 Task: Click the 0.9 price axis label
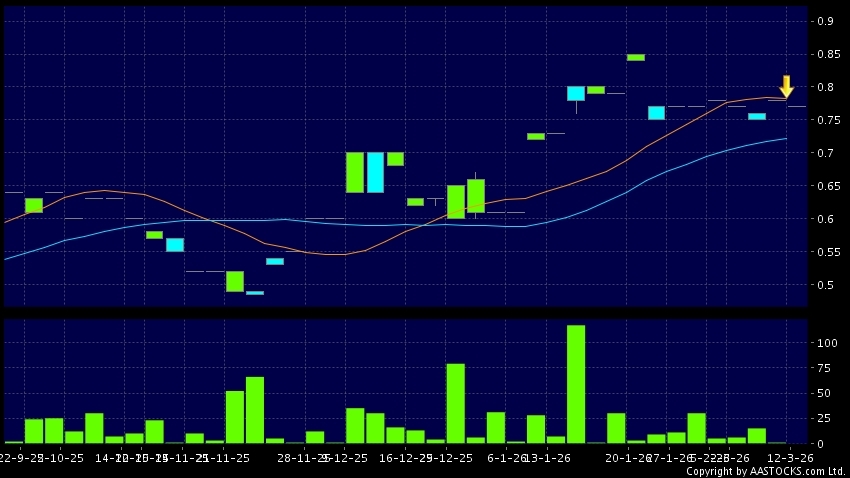(x=825, y=21)
